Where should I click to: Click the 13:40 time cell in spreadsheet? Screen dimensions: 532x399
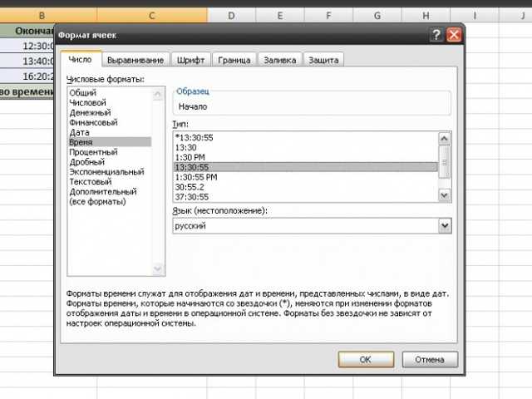click(27, 61)
